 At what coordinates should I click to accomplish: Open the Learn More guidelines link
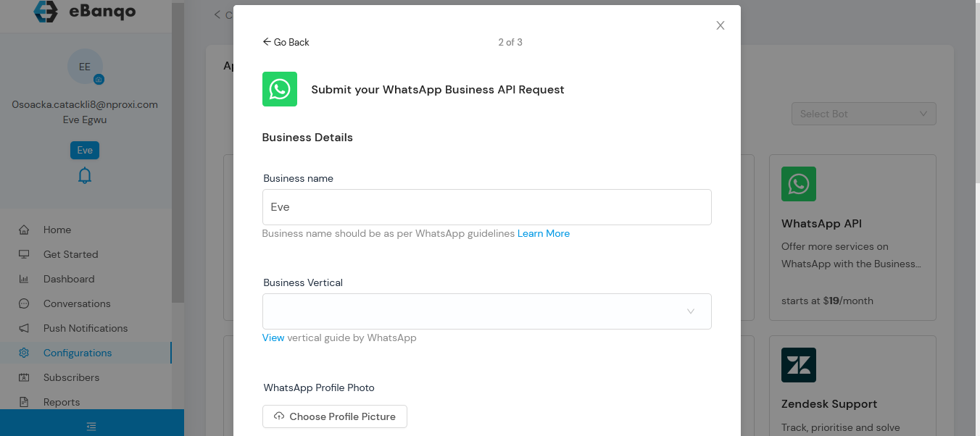pos(543,233)
